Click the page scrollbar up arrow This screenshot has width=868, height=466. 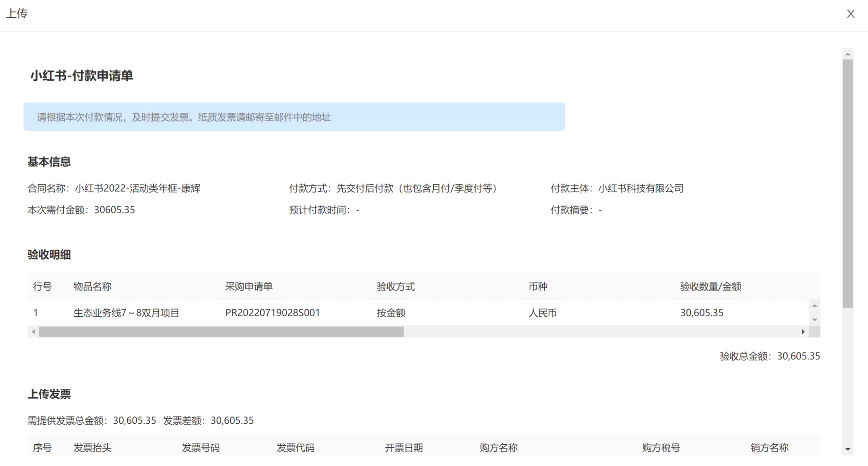tap(848, 54)
